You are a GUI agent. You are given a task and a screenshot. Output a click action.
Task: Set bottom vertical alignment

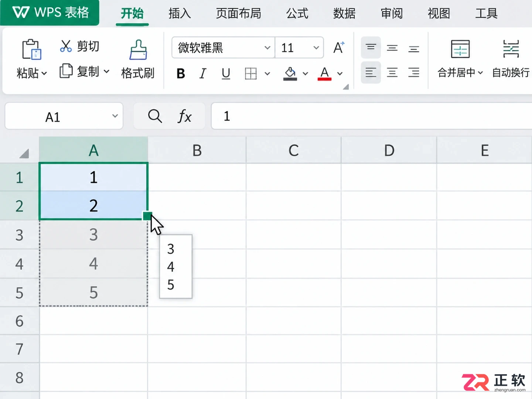point(414,48)
